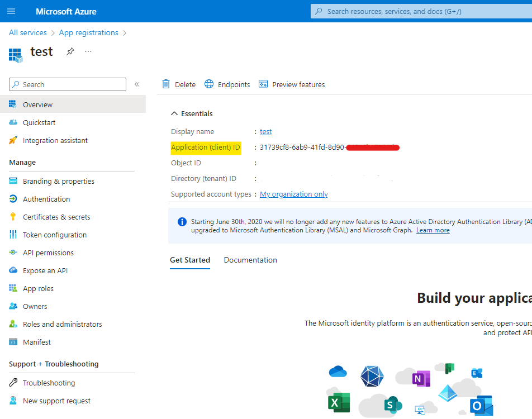This screenshot has height=419, width=532.
Task: Open the Azure portal hamburger menu
Action: [11, 11]
